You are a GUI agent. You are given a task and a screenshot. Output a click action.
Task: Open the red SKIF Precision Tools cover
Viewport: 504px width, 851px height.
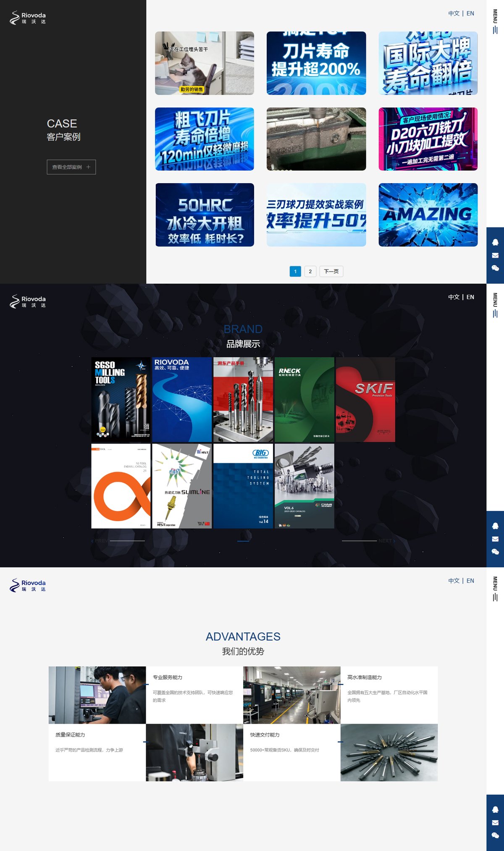coord(365,400)
